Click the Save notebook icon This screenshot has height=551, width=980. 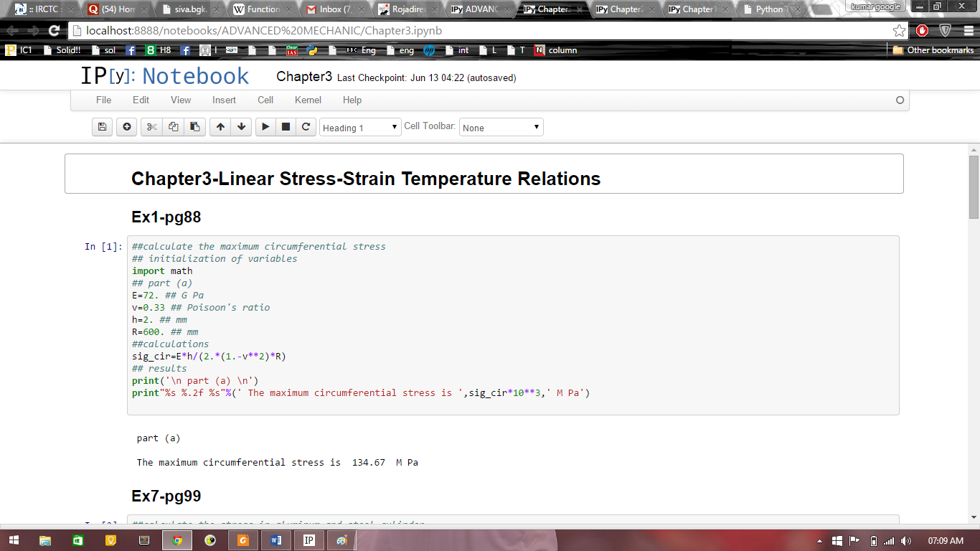tap(102, 127)
